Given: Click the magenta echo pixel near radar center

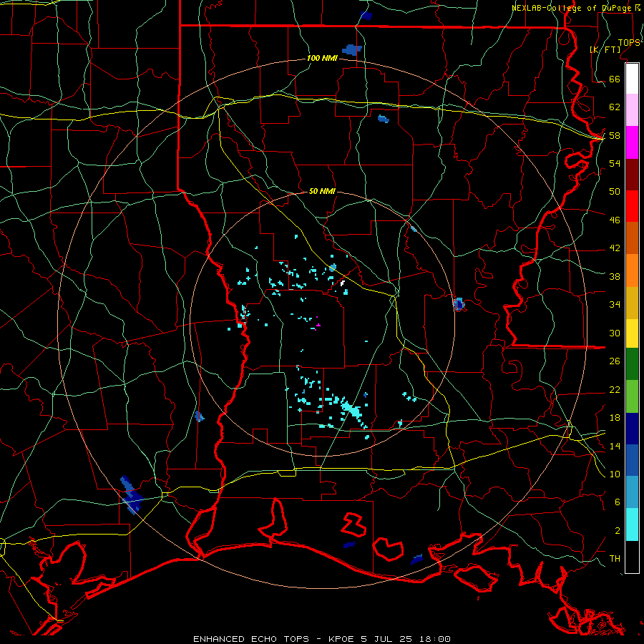Looking at the screenshot, I should pyautogui.click(x=317, y=324).
